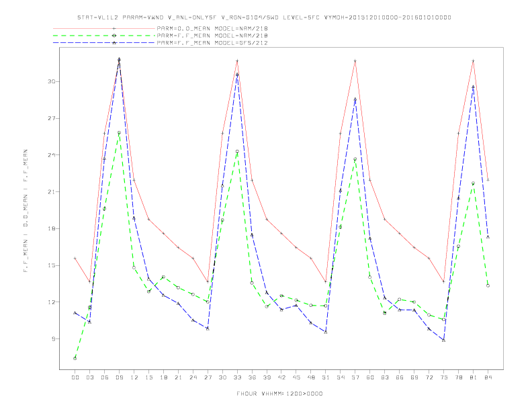Image resolution: width=532 pixels, height=411 pixels.
Task: Click the x-axis tick label 39
Action: (267, 377)
